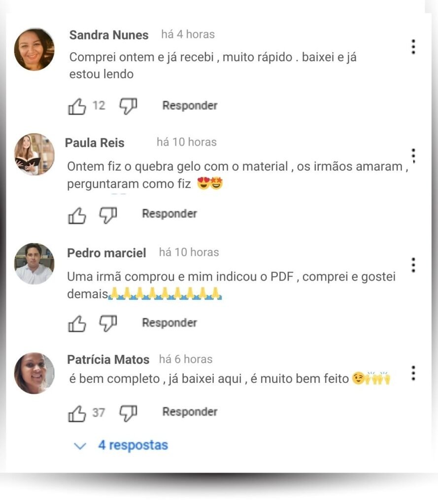The height and width of the screenshot is (504, 438).
Task: Reply to Sandra Nunes's comment
Action: (x=190, y=105)
